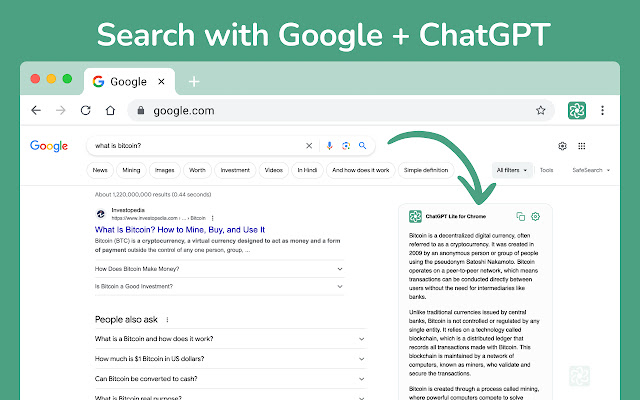Select 'And how does it work' chip
The height and width of the screenshot is (400, 640).
coord(361,170)
